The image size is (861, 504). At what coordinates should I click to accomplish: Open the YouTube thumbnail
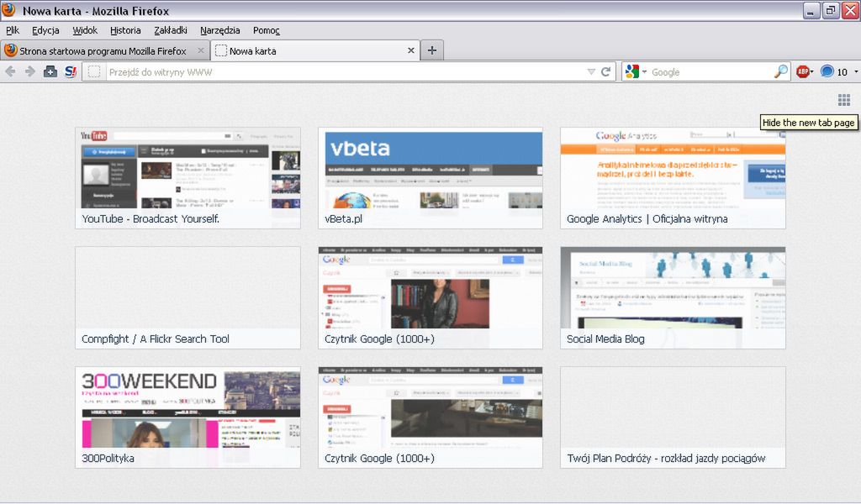click(x=188, y=178)
